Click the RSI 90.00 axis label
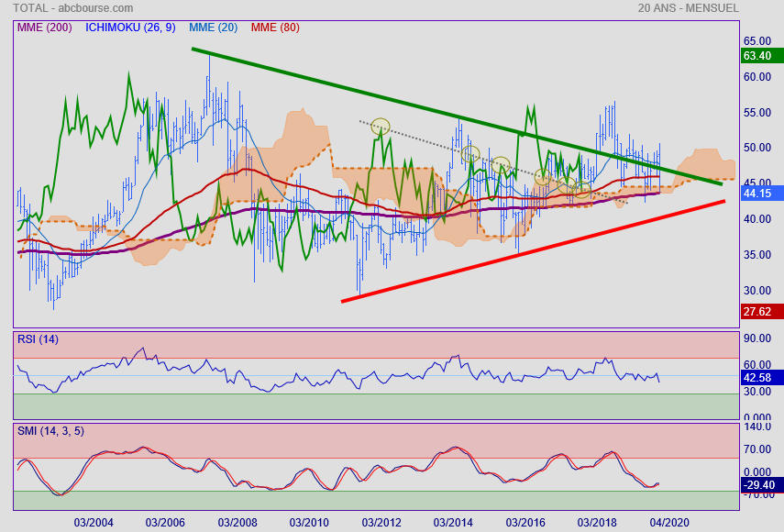 pyautogui.click(x=757, y=338)
